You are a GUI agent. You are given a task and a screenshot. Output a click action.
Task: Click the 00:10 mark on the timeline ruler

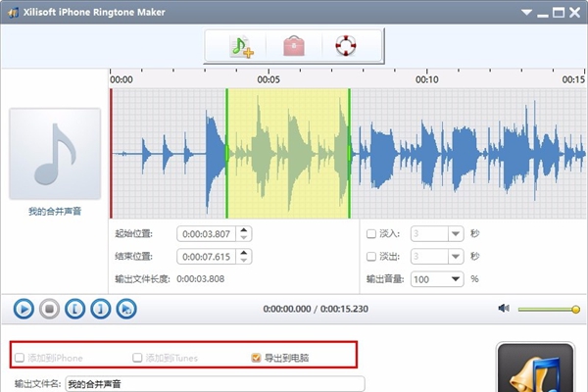[426, 79]
